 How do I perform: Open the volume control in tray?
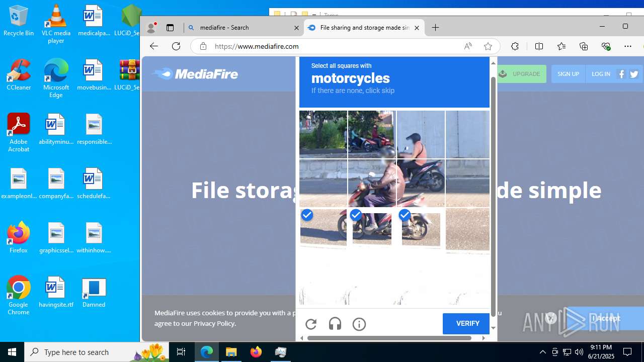[x=579, y=352]
